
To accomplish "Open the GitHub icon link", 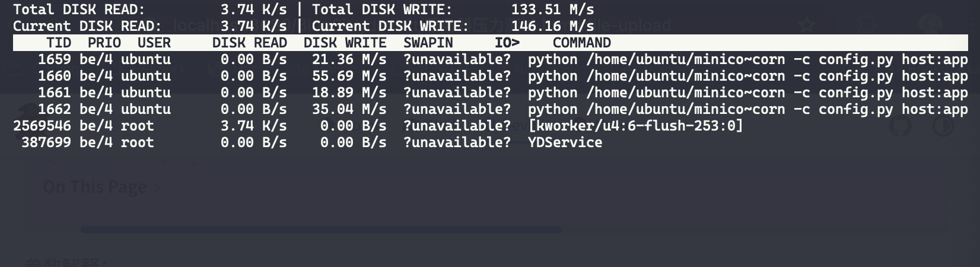I will pos(900,126).
